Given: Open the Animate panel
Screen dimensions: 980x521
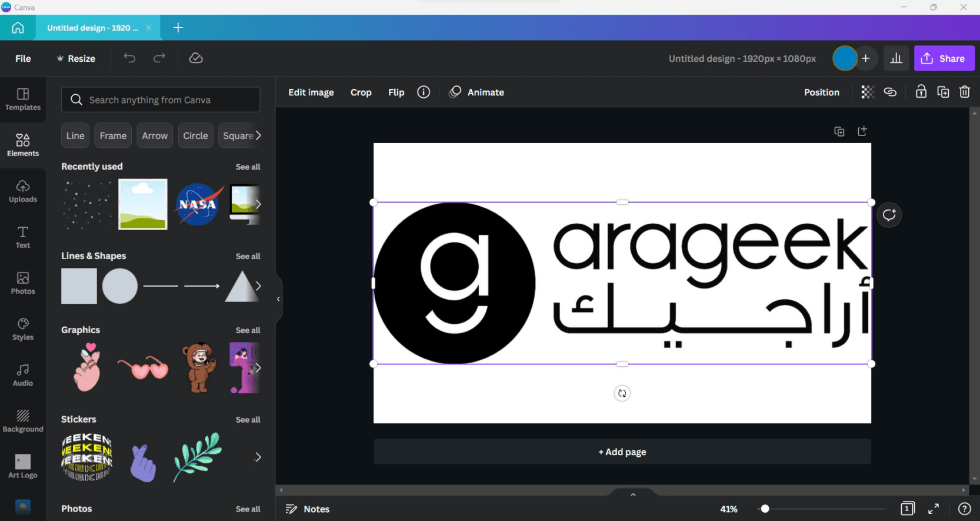Looking at the screenshot, I should 476,92.
